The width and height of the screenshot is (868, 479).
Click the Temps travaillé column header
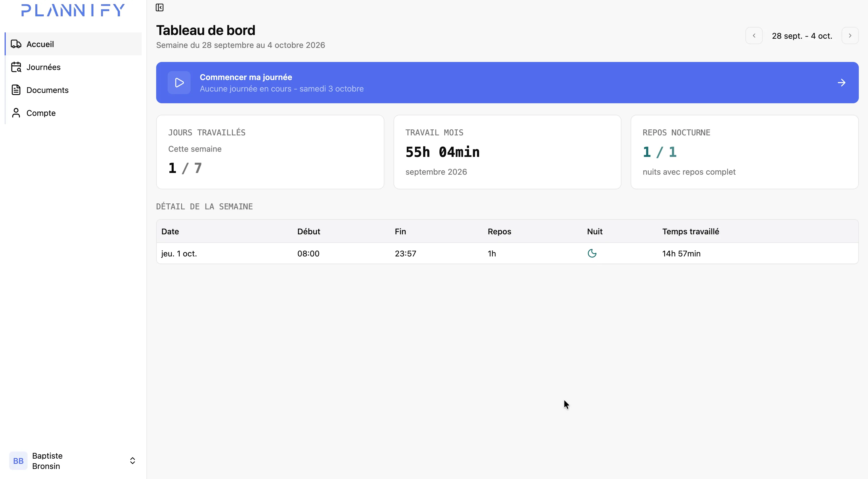(x=690, y=231)
